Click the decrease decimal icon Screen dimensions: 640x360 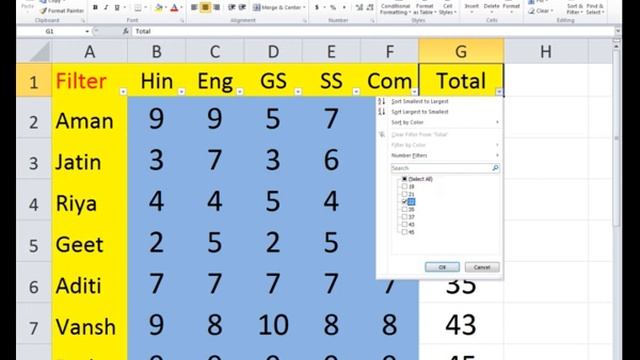coord(370,7)
